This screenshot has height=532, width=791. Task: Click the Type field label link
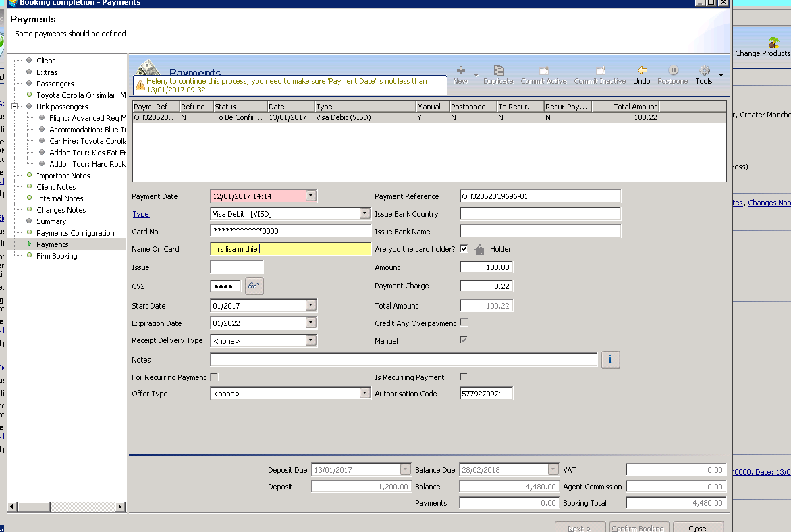click(x=140, y=214)
